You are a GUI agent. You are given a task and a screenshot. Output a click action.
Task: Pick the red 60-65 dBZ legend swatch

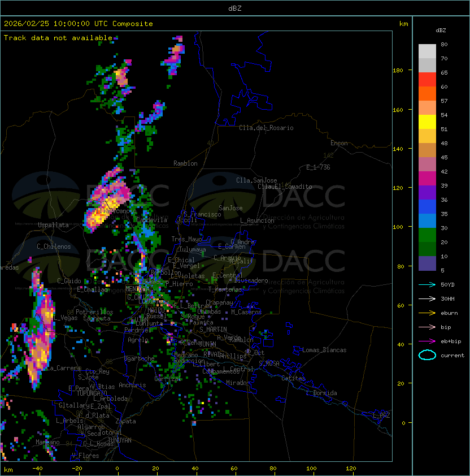point(427,80)
